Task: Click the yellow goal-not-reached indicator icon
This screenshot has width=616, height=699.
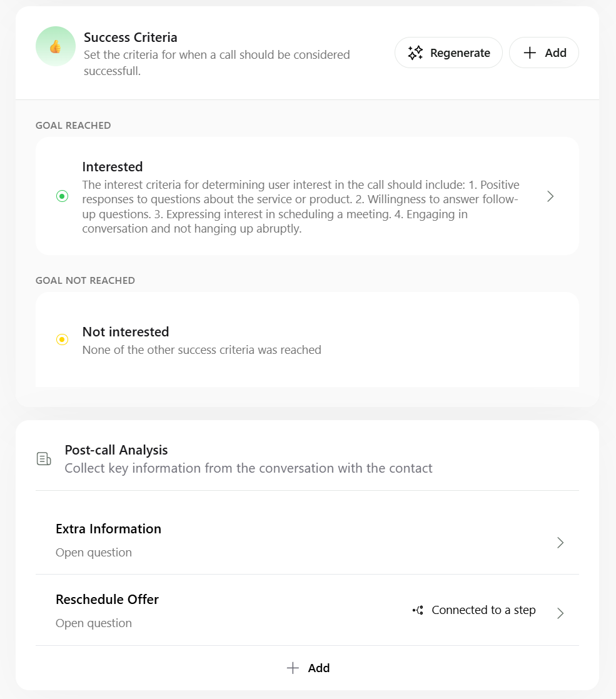Action: pos(62,339)
